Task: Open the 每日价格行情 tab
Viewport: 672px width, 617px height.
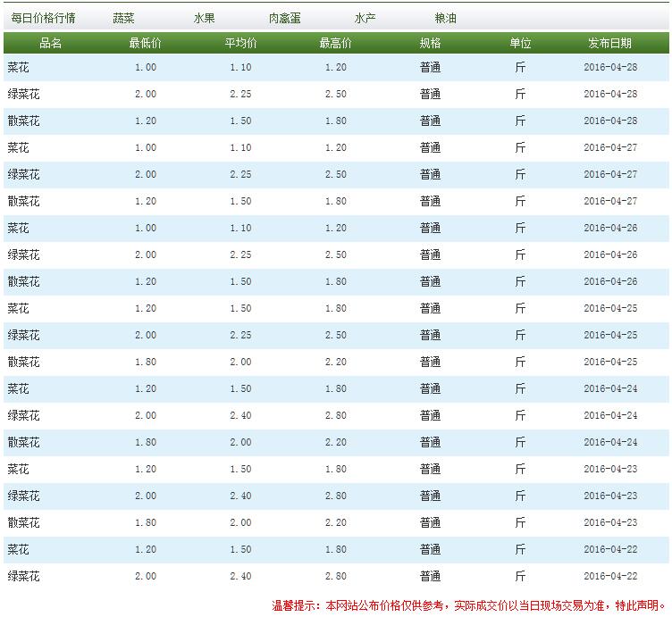Action: point(43,18)
